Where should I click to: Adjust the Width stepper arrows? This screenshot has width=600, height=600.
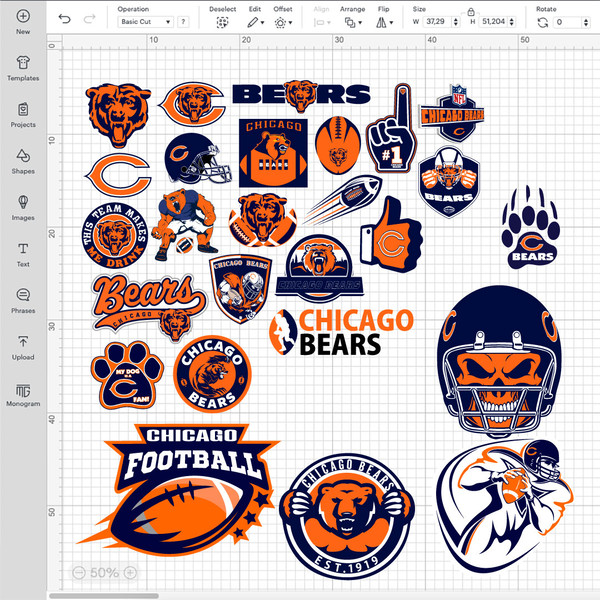tap(455, 22)
